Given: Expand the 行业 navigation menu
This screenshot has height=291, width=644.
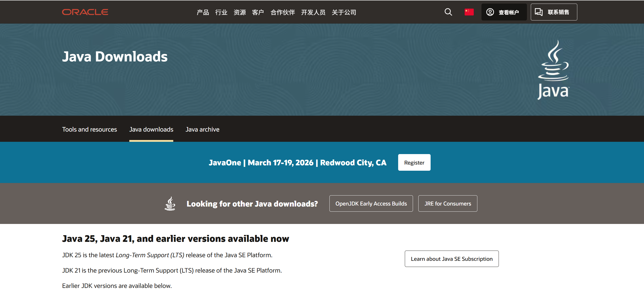Looking at the screenshot, I should pos(221,12).
